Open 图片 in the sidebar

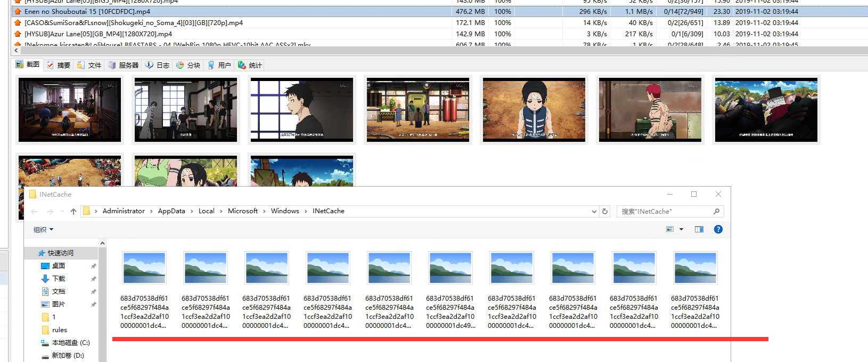pyautogui.click(x=59, y=304)
